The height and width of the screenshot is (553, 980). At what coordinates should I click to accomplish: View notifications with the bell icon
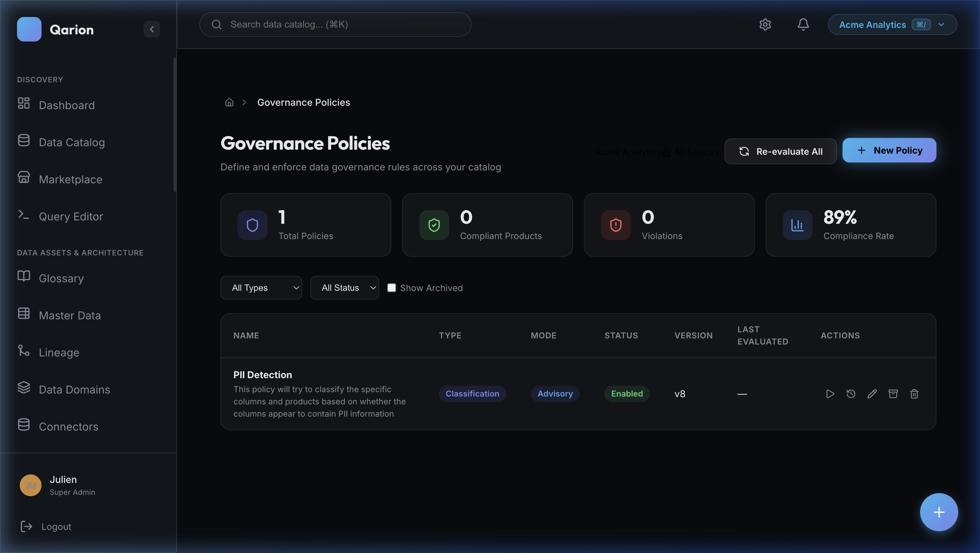tap(803, 24)
